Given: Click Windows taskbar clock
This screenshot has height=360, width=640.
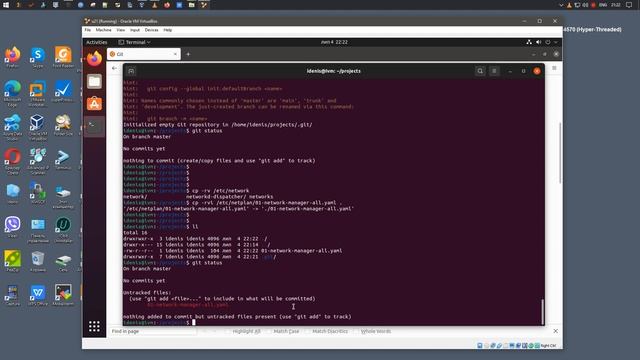Looking at the screenshot, I should [616, 5].
